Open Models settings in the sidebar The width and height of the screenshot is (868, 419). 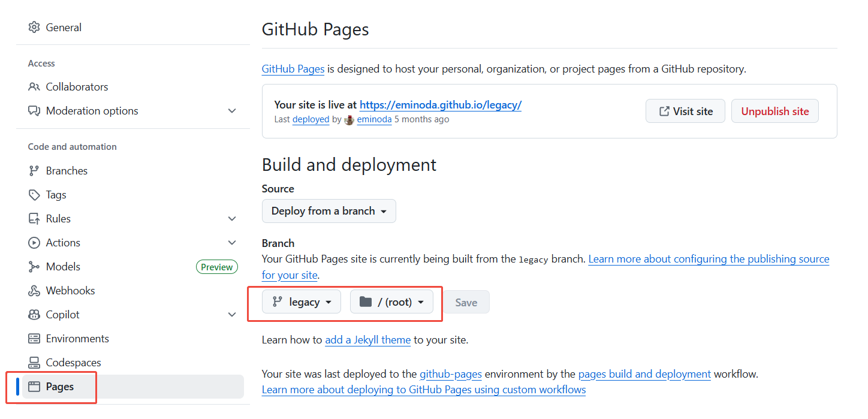click(63, 267)
